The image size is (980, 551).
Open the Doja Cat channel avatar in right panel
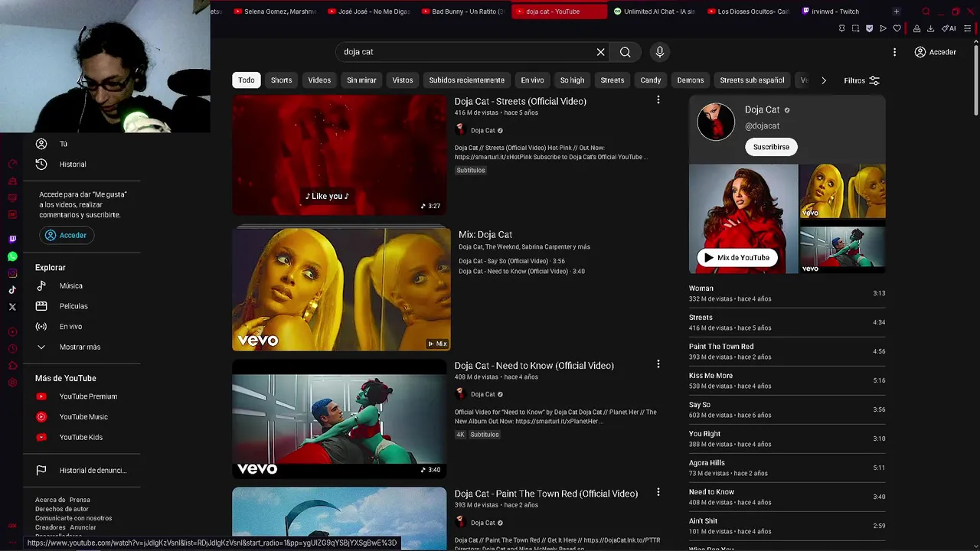point(716,122)
